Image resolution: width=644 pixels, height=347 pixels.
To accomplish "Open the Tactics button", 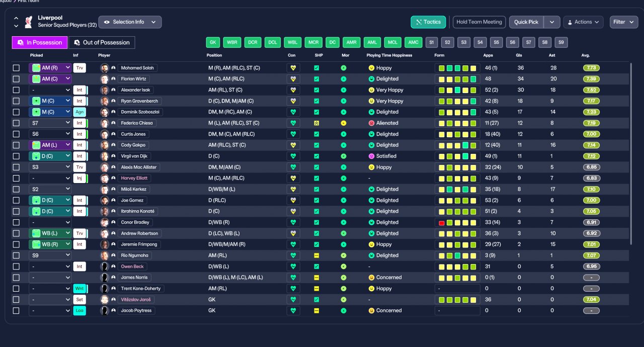I will (429, 22).
